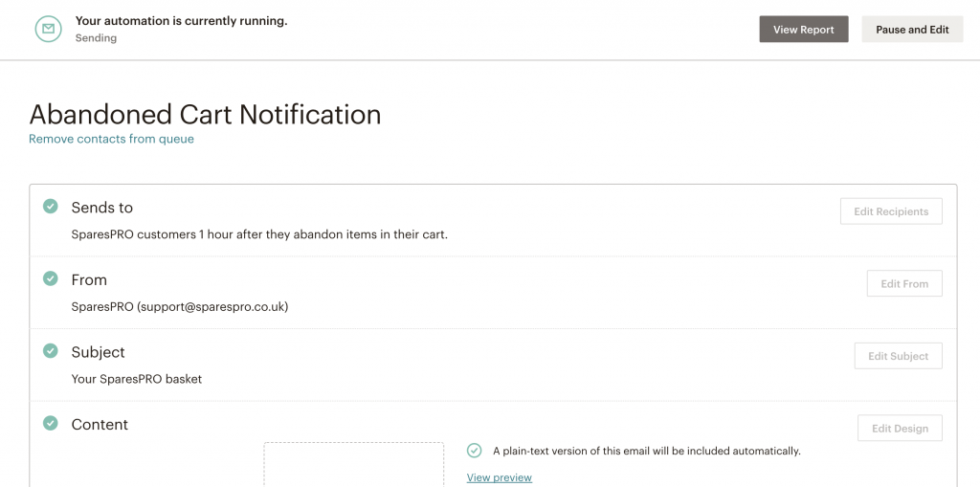Click the green checkmark beside Subject
The width and height of the screenshot is (980, 487).
tap(51, 351)
